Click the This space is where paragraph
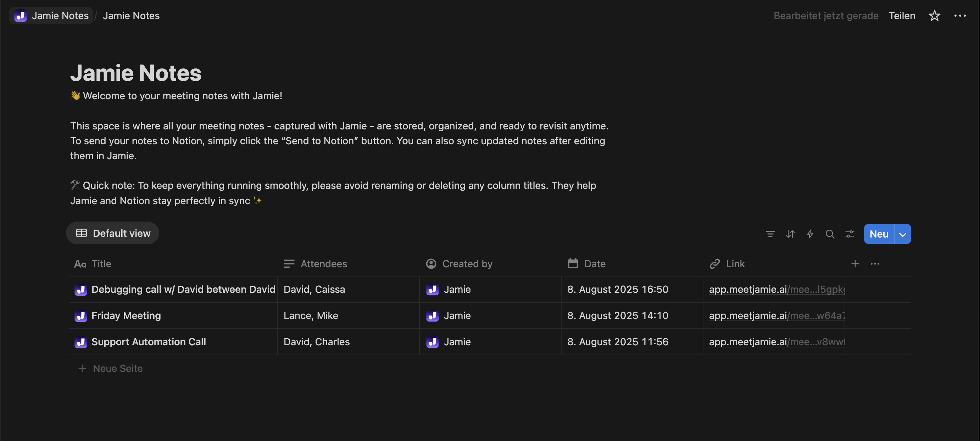 pyautogui.click(x=339, y=140)
